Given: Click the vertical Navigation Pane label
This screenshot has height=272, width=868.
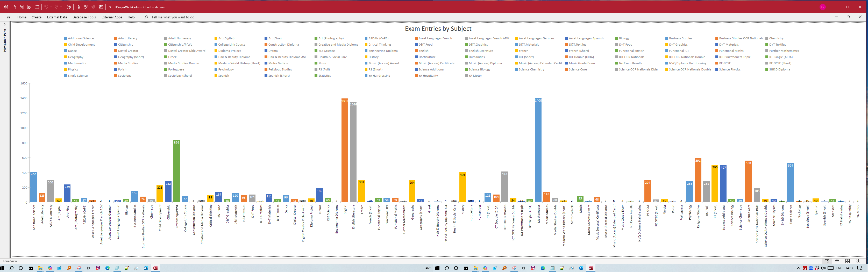Looking at the screenshot, I should coord(5,40).
